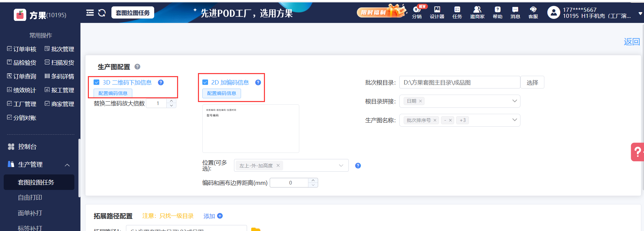Click the 选择 button for 批次根目录

pos(532,82)
